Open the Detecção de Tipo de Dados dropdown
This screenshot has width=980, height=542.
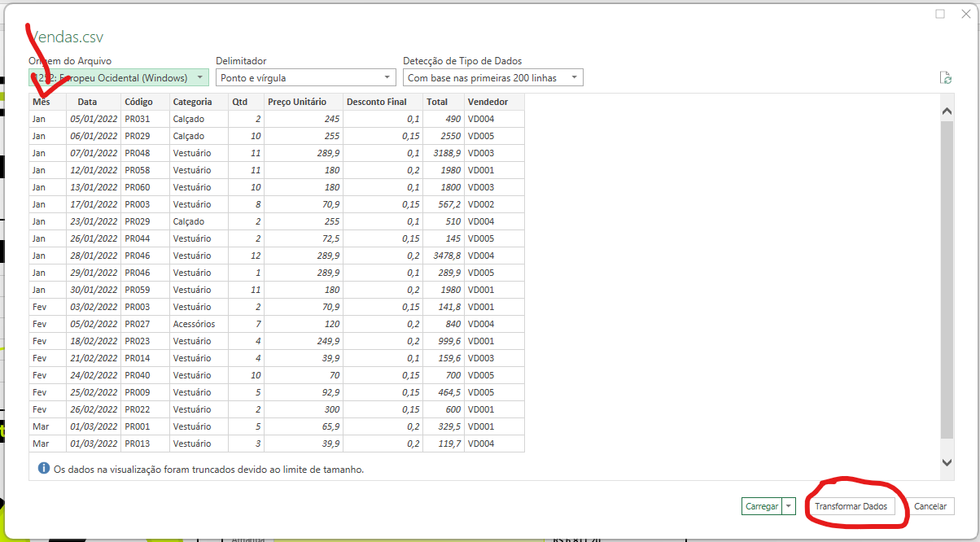coord(493,77)
